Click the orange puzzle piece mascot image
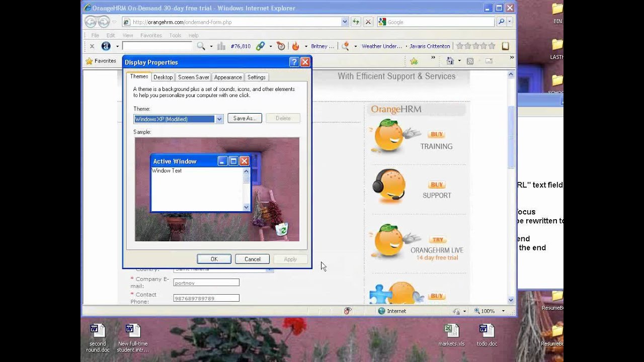This screenshot has height=362, width=644. tap(397, 292)
